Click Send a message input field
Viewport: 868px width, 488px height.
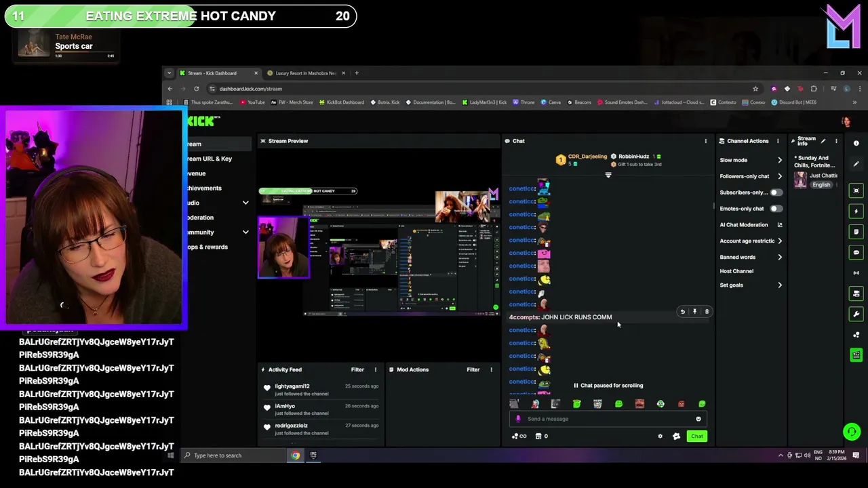pos(607,419)
